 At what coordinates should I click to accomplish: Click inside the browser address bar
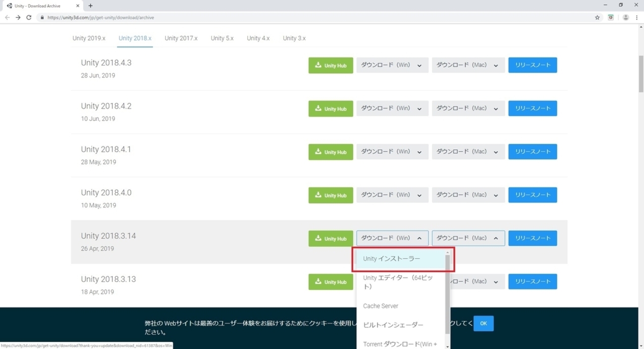(x=198, y=17)
